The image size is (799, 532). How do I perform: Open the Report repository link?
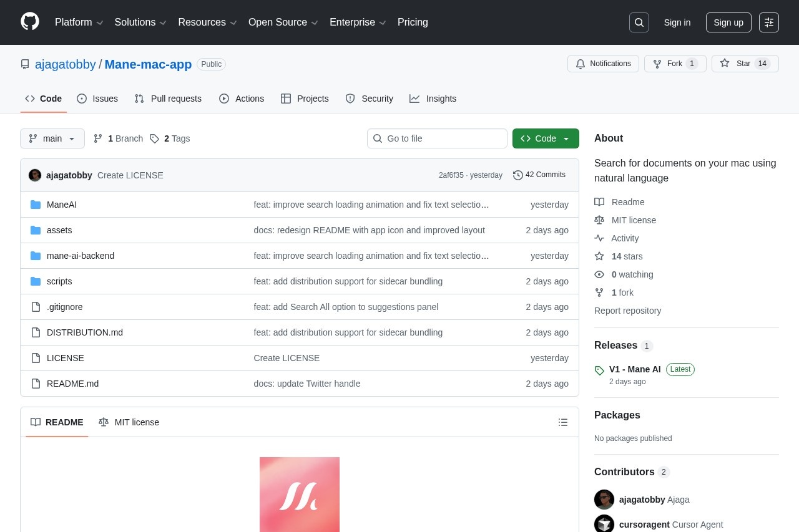tap(627, 311)
